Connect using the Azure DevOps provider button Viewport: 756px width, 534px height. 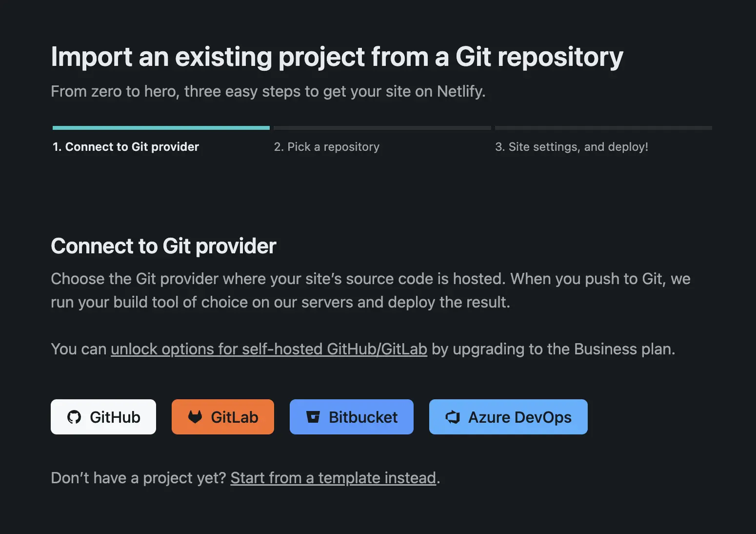click(508, 417)
